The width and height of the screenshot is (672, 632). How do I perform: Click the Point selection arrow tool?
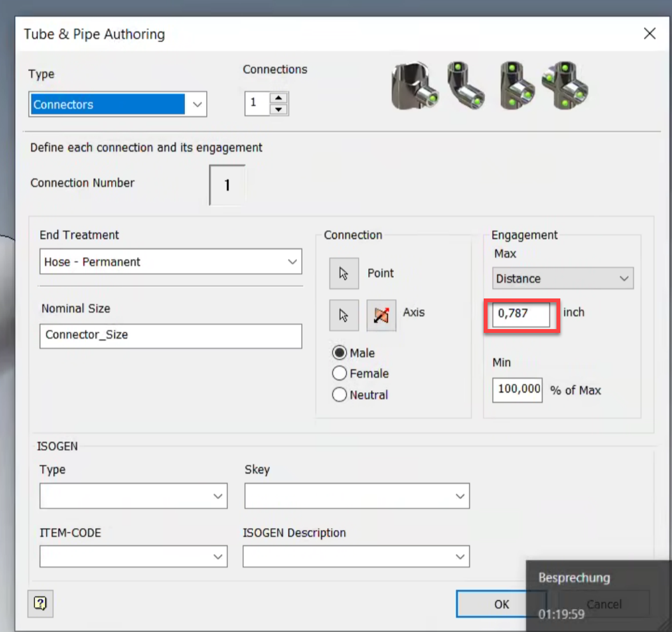click(x=343, y=273)
